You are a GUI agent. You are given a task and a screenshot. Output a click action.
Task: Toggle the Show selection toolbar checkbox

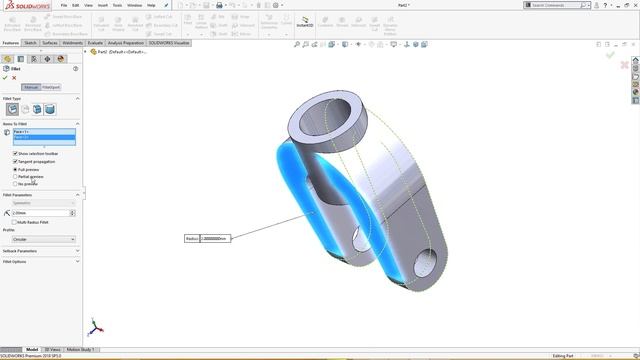(15, 153)
